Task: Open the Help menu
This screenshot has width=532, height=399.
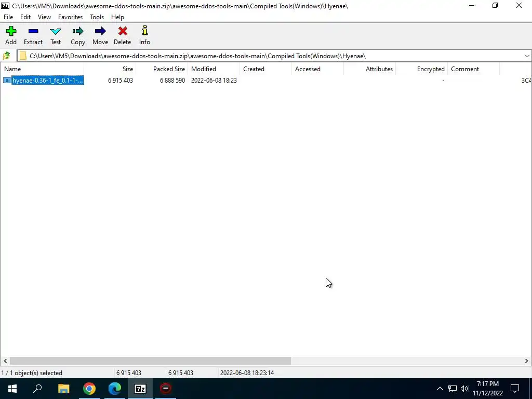Action: [117, 17]
